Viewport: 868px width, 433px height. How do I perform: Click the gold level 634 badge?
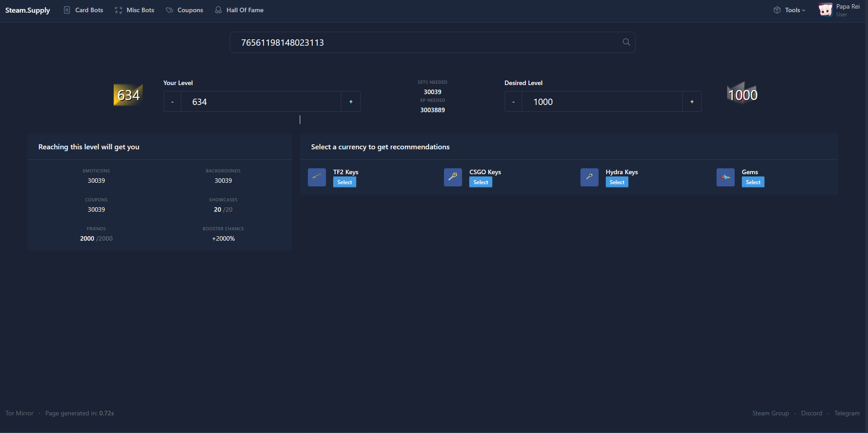coord(128,95)
